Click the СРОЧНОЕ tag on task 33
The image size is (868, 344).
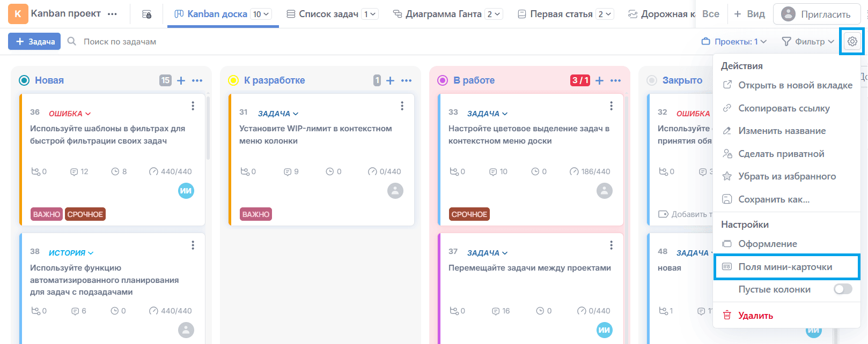[469, 214]
